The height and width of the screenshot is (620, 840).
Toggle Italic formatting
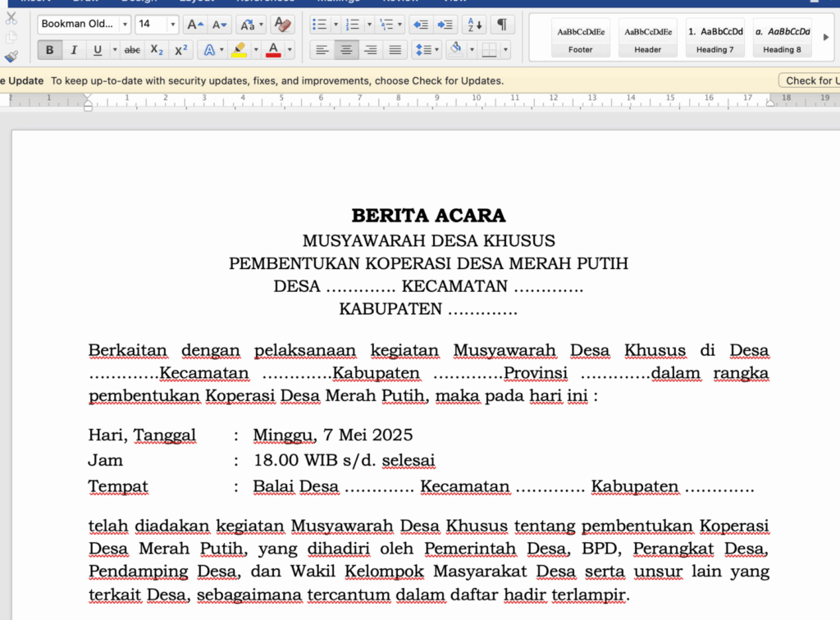coord(74,50)
